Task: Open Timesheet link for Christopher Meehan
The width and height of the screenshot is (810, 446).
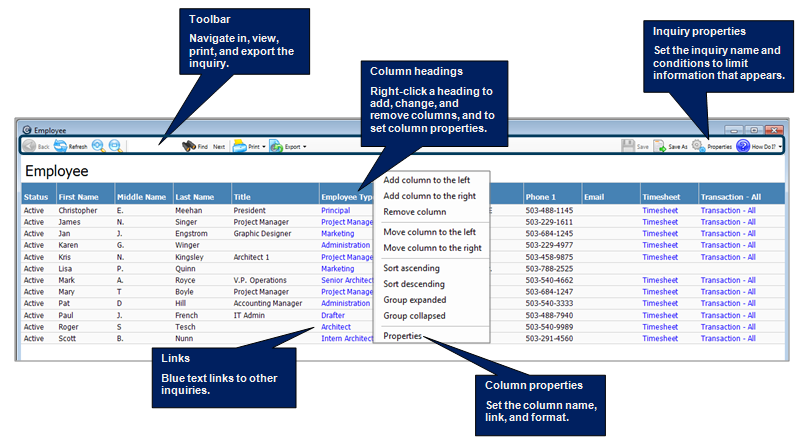Action: coord(659,211)
